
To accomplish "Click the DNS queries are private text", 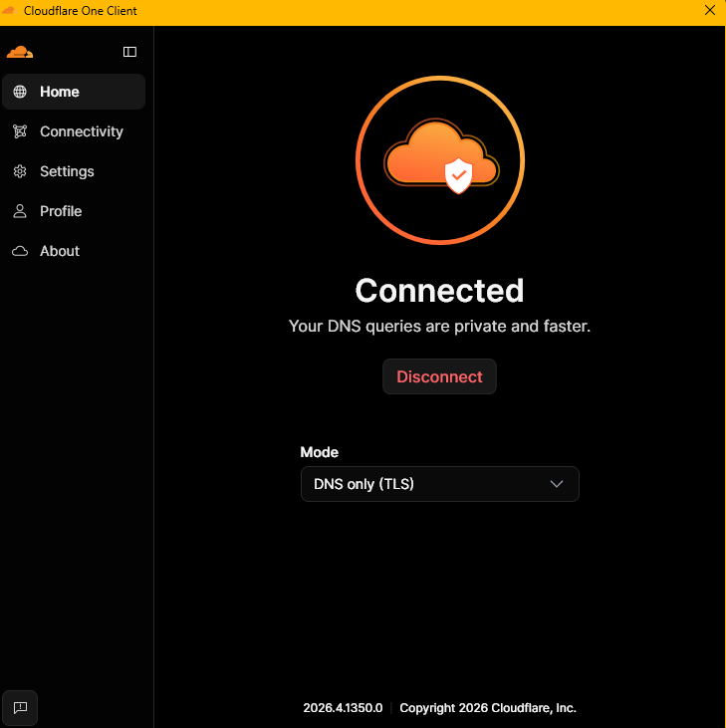I will tap(439, 326).
